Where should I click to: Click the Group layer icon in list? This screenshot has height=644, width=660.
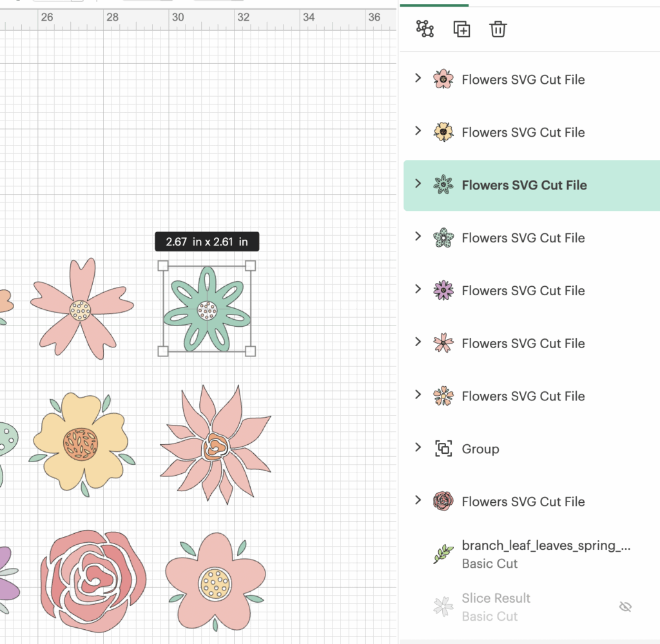click(443, 449)
